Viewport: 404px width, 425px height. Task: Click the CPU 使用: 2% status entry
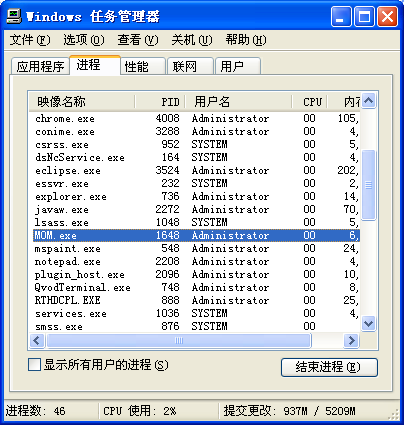pos(140,411)
